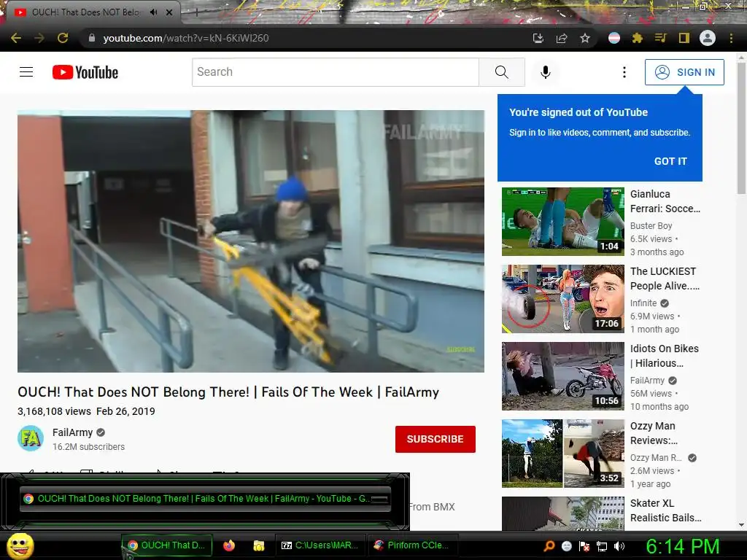The width and height of the screenshot is (747, 560).
Task: Open the media control playlist icon
Action: tap(661, 38)
